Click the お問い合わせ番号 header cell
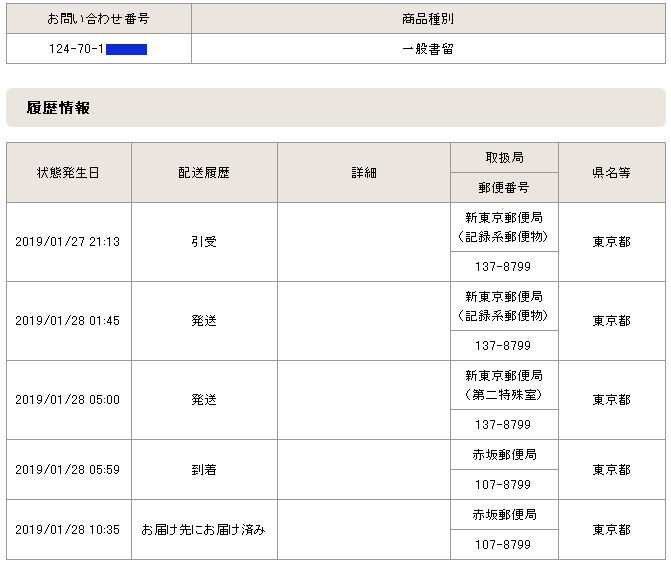The image size is (671, 566). tap(98, 19)
